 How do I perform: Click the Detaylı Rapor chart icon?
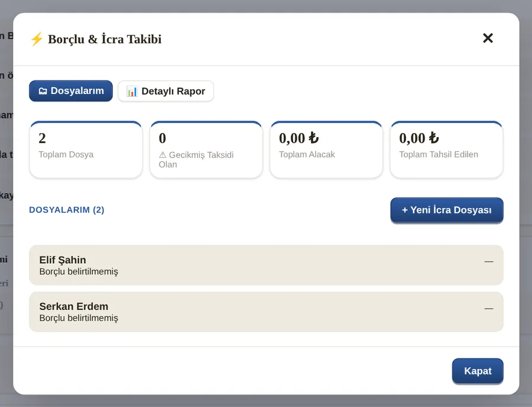coord(132,91)
